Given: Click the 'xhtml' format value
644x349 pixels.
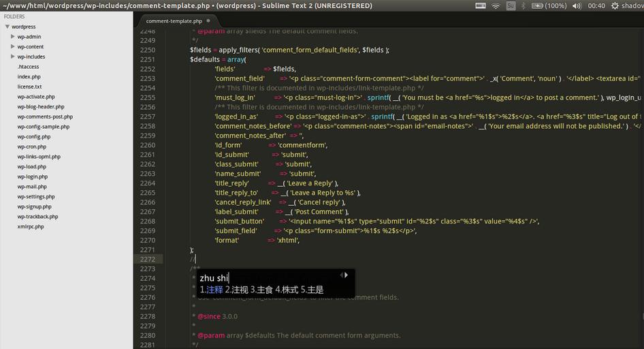Looking at the screenshot, I should click(287, 241).
